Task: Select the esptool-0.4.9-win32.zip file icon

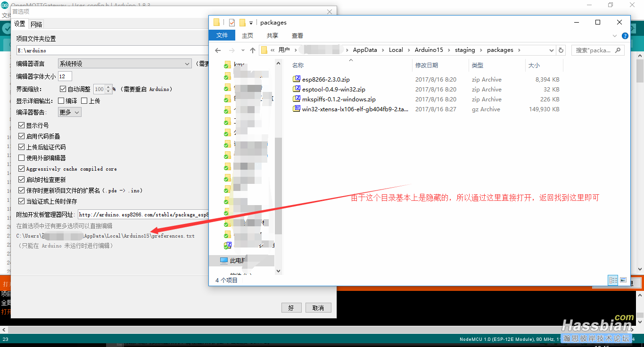Action: (297, 89)
